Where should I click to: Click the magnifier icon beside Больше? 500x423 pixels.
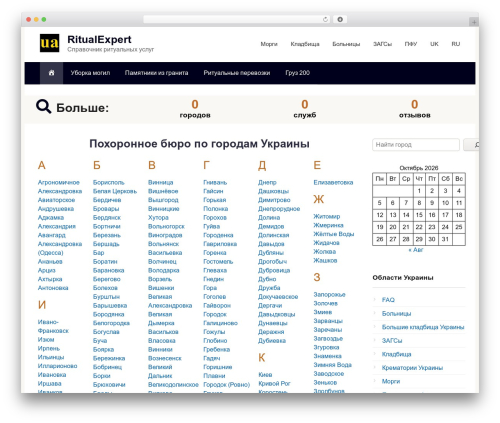pos(43,107)
